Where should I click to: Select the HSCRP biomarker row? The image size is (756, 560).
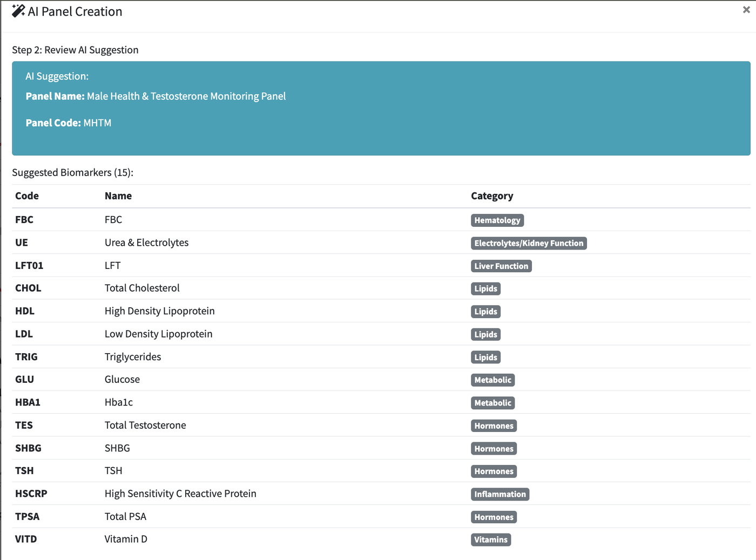(381, 494)
